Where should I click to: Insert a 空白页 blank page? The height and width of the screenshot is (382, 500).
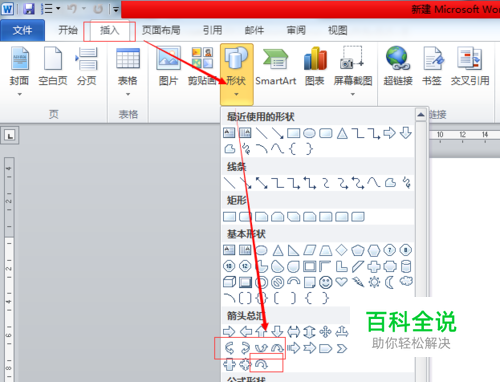[x=53, y=66]
